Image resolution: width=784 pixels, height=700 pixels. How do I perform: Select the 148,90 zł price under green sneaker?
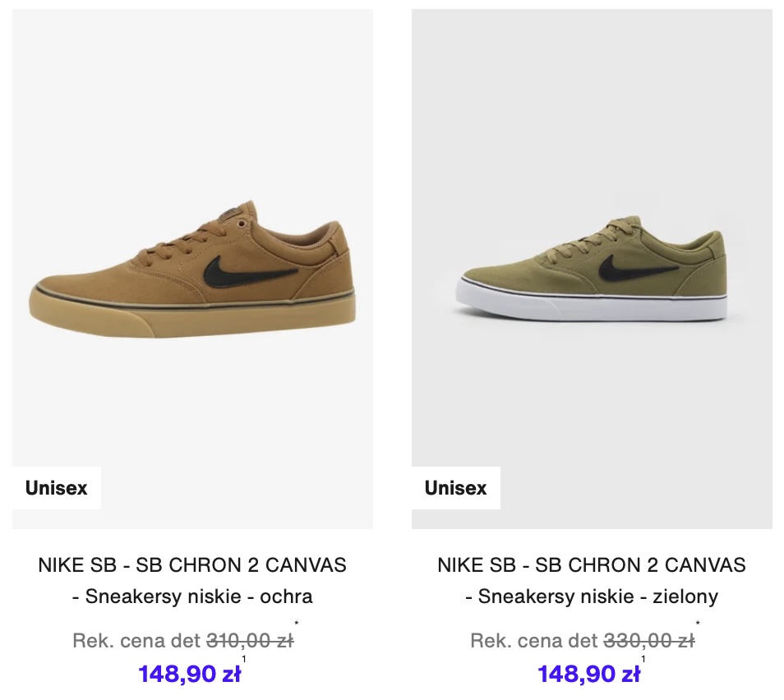[589, 674]
